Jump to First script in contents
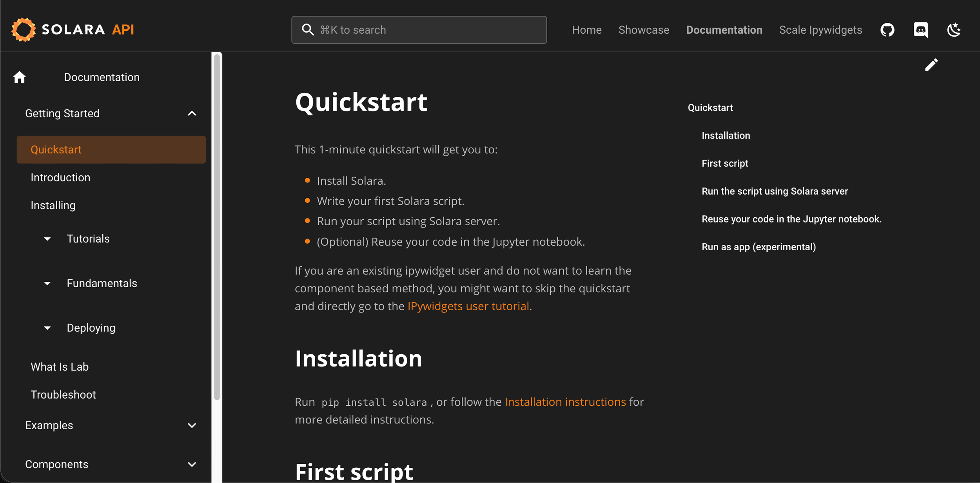The height and width of the screenshot is (483, 980). (x=725, y=163)
